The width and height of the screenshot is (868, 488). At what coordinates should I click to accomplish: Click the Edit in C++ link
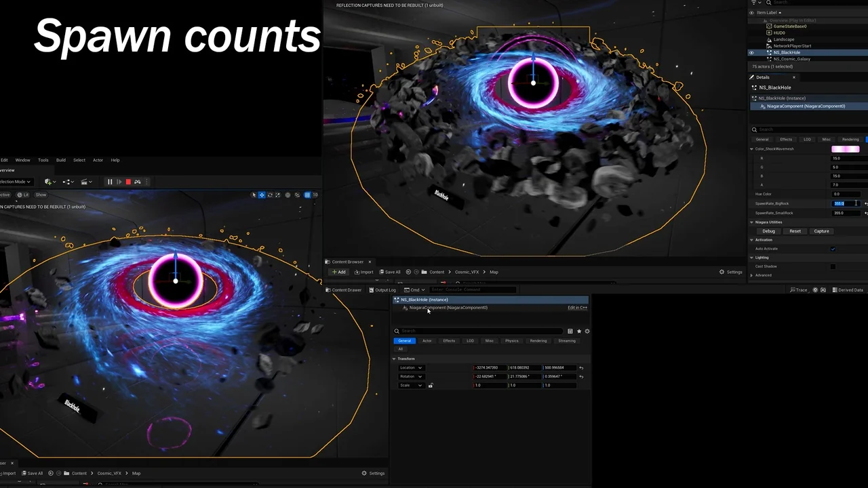coord(577,308)
